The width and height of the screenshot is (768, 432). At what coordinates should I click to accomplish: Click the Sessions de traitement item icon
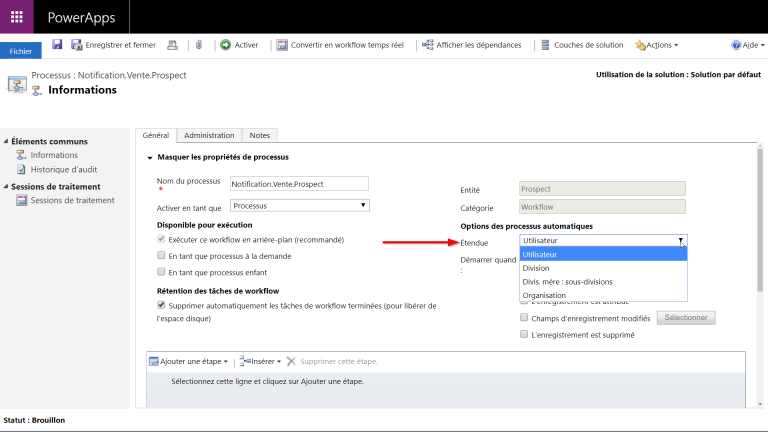click(x=22, y=200)
